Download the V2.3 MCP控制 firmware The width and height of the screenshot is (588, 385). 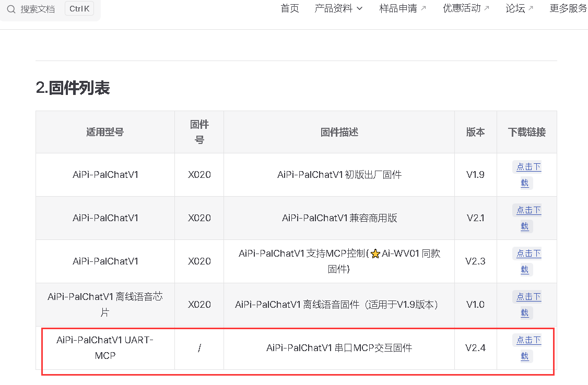[528, 254]
